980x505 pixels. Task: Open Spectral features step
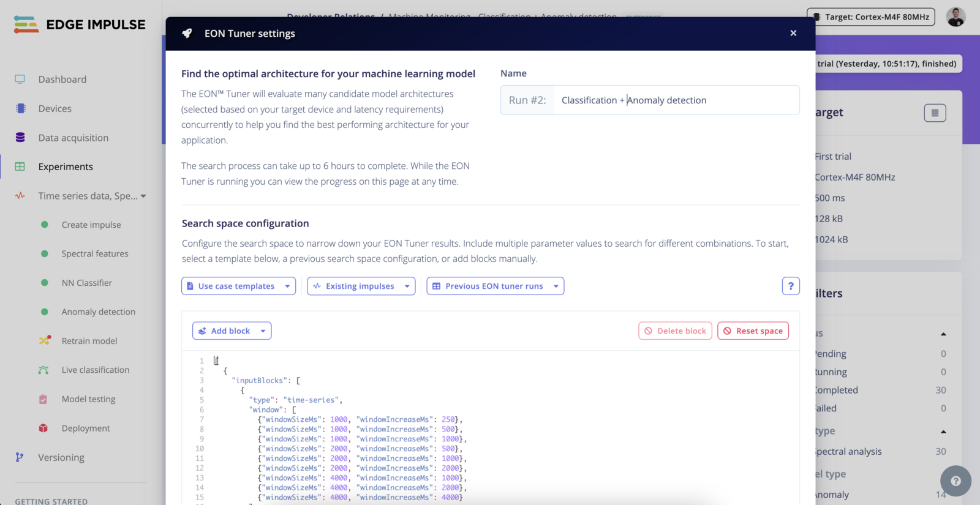click(x=95, y=253)
